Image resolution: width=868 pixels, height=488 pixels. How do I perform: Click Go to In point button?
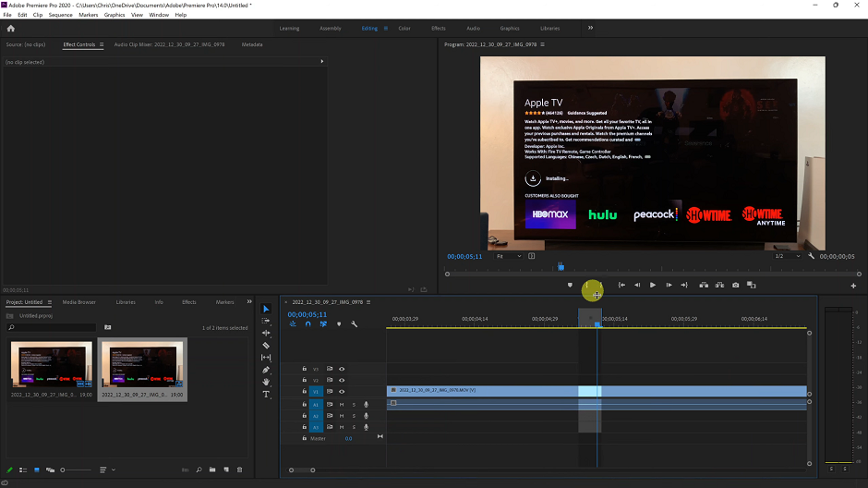621,286
